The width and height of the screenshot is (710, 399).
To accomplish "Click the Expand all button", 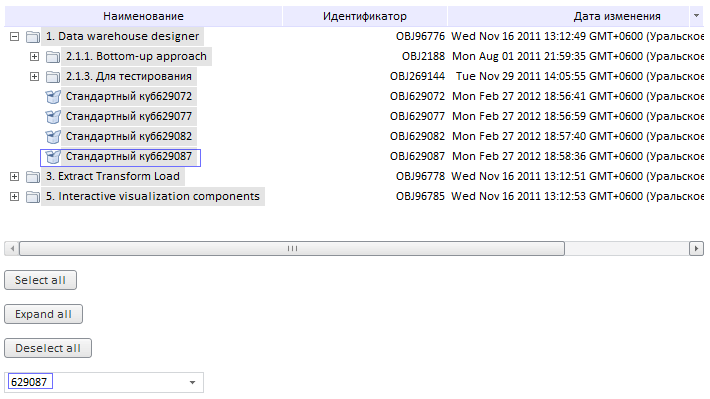I will [x=43, y=314].
